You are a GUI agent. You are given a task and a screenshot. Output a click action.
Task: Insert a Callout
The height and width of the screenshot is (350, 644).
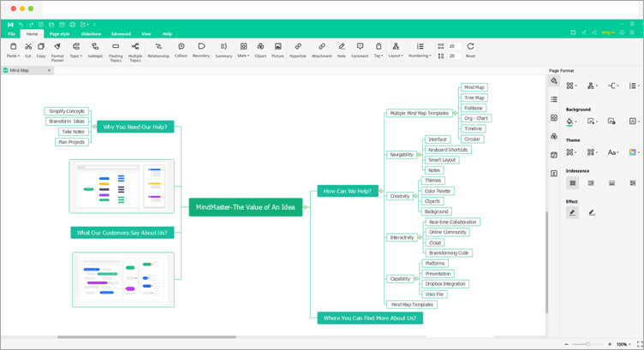[x=182, y=50]
